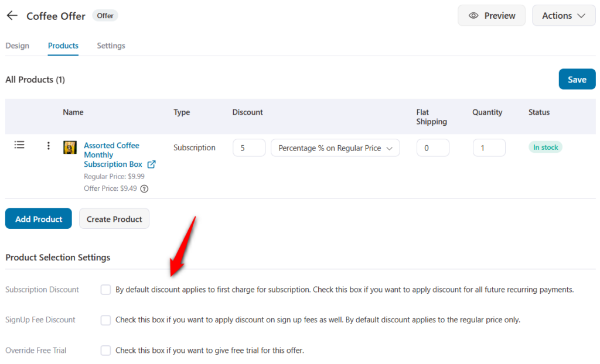Focus the Flat Shipping input field

(x=433, y=148)
